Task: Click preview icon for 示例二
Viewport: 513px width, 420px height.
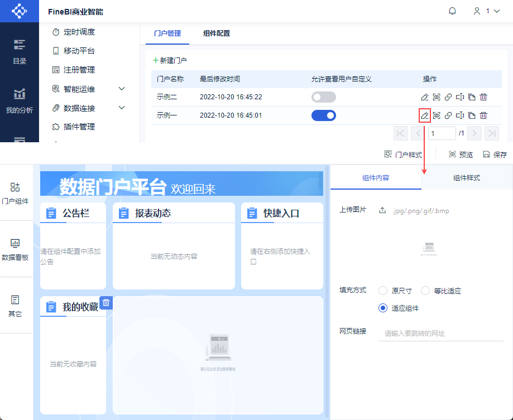Action: coord(437,97)
